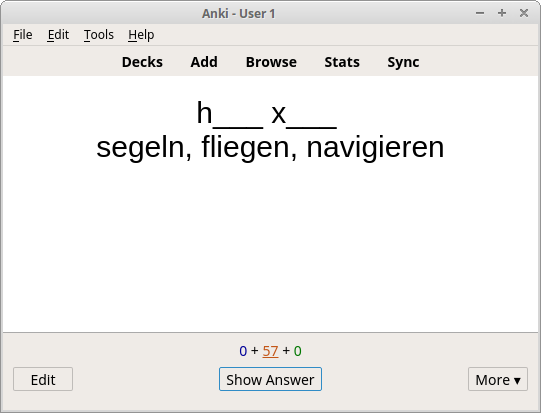This screenshot has width=541, height=413.
Task: Minimize the Anki window
Action: [480, 13]
